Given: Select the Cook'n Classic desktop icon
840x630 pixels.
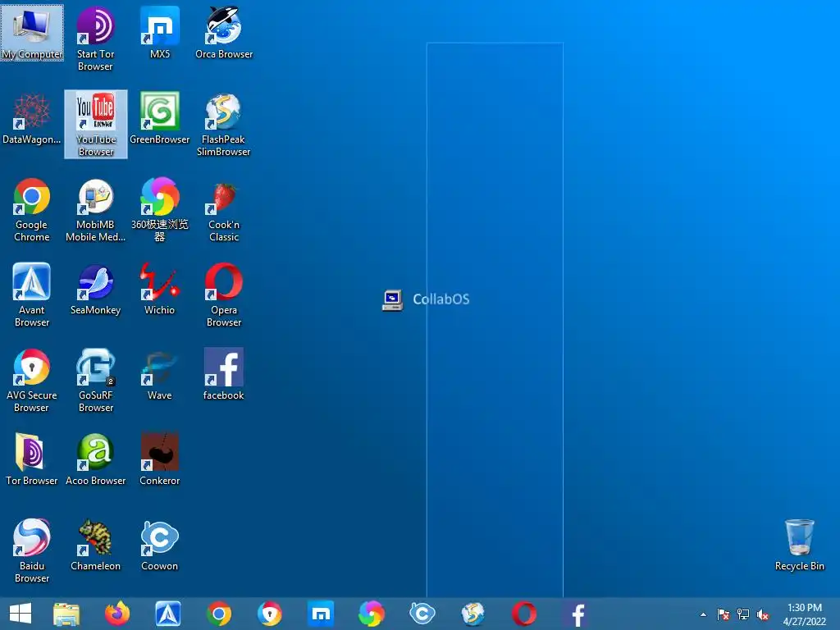Looking at the screenshot, I should tap(224, 210).
